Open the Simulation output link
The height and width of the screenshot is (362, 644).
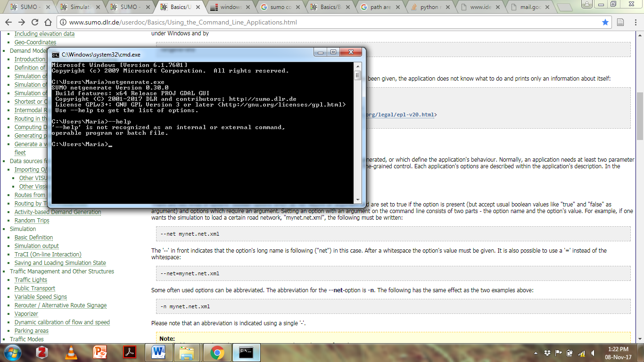pos(37,246)
